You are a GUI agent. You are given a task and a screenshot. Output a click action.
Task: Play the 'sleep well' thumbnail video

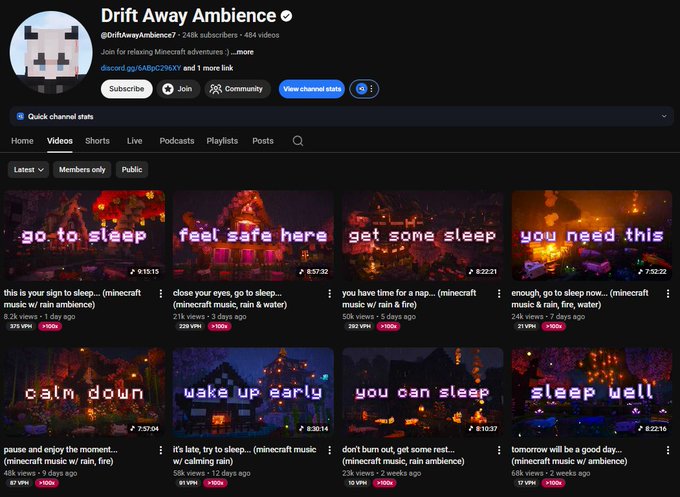pos(592,392)
